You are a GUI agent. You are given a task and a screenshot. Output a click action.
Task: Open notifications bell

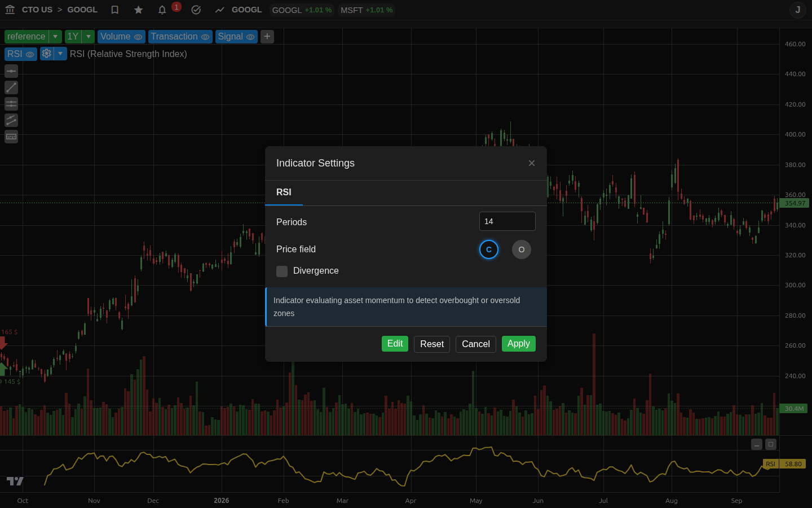pos(162,10)
